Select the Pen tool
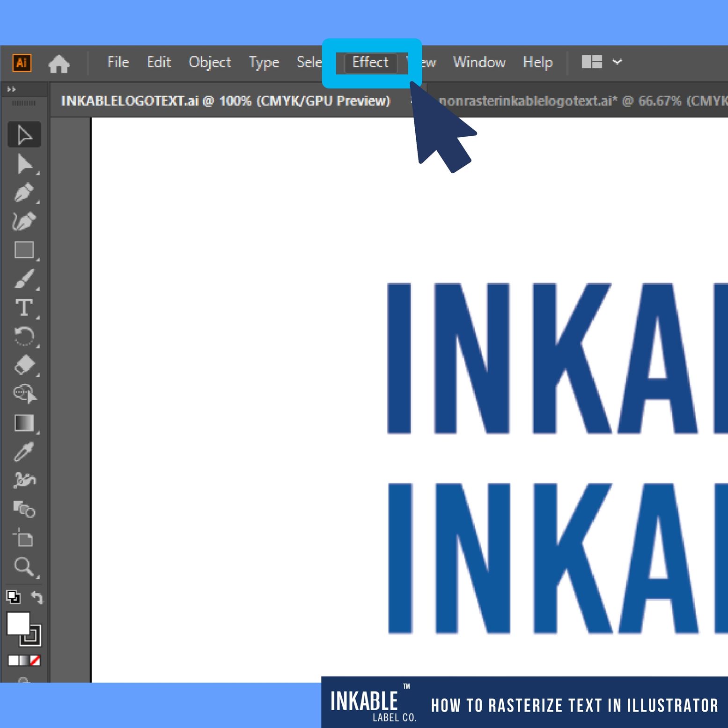 (24, 192)
